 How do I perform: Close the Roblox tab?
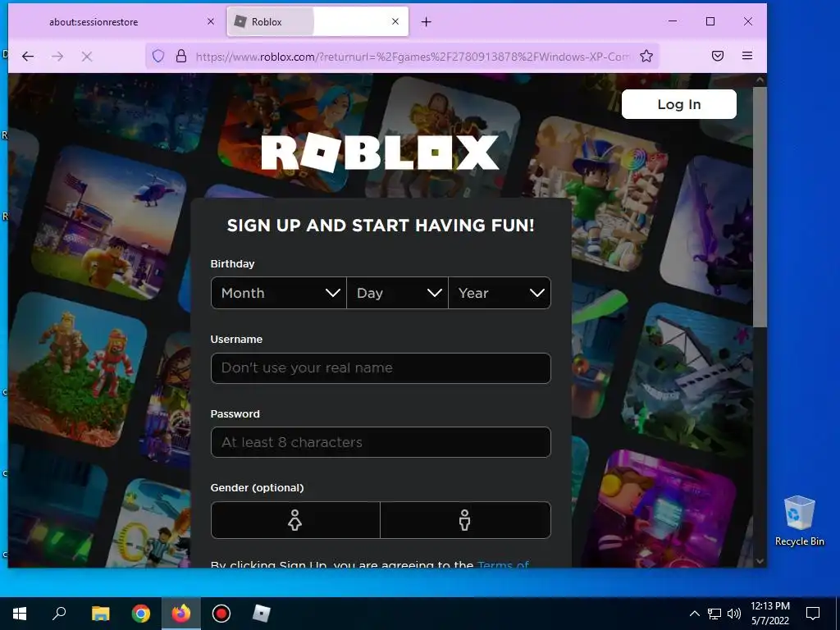[x=395, y=21]
